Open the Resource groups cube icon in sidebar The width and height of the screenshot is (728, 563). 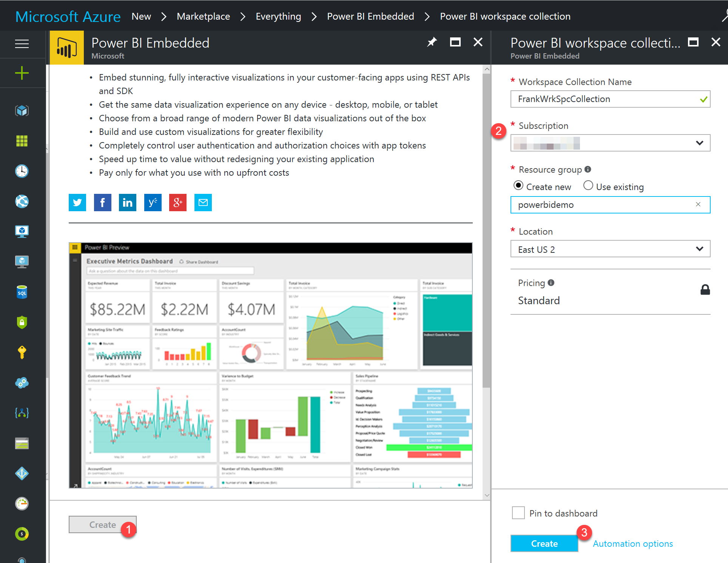(x=22, y=111)
